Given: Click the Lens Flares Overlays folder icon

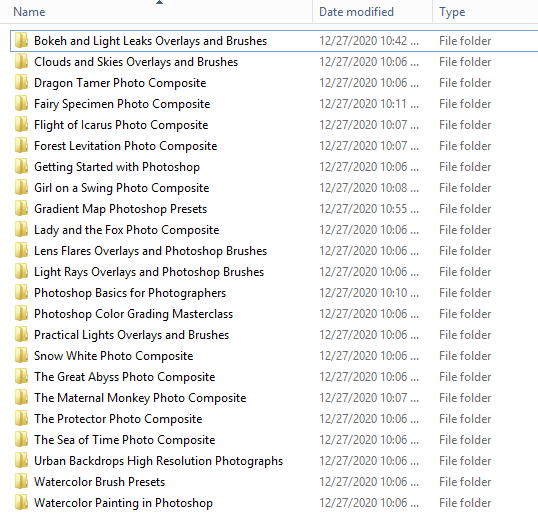Looking at the screenshot, I should (x=21, y=250).
